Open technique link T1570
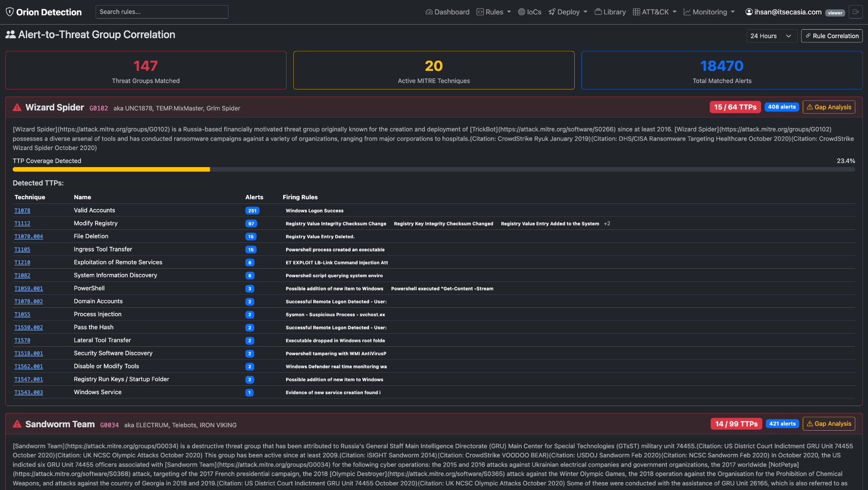The image size is (868, 490). click(22, 340)
